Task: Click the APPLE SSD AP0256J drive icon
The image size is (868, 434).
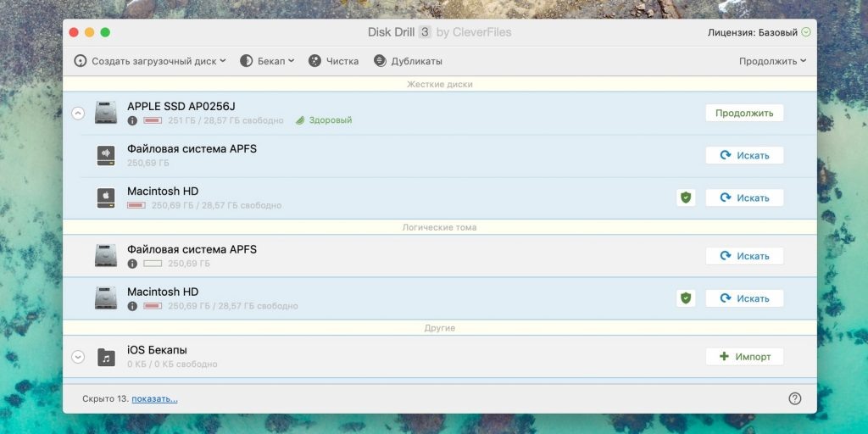Action: [106, 113]
